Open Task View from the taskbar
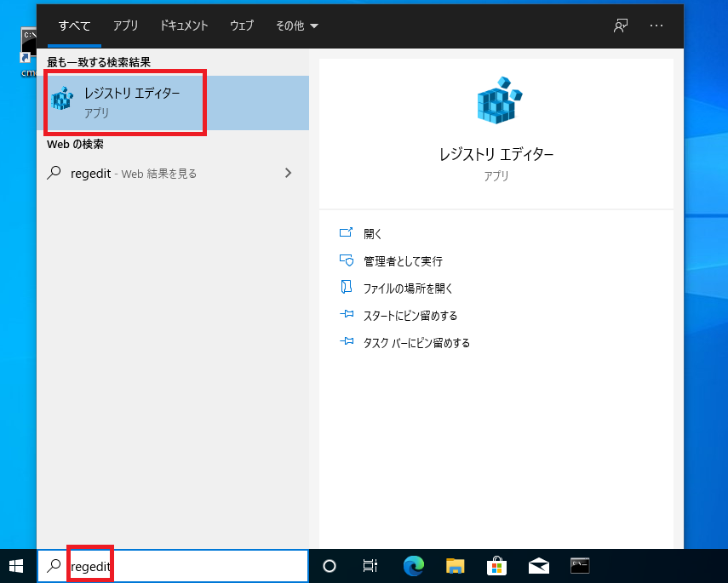Screen dimensions: 728x583 [x=370, y=566]
